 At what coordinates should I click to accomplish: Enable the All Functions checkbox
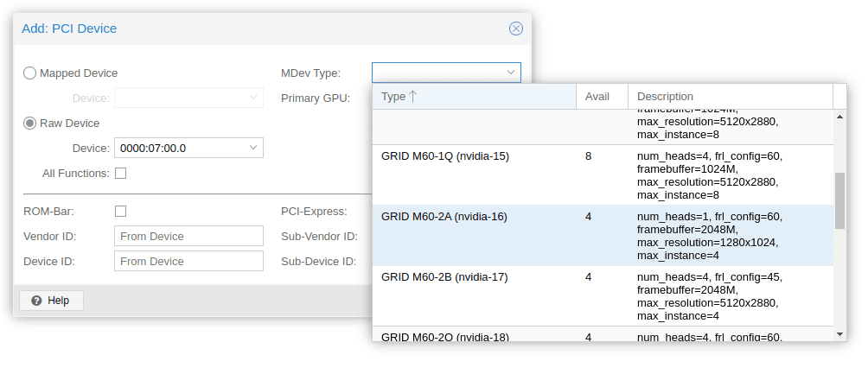click(x=121, y=173)
